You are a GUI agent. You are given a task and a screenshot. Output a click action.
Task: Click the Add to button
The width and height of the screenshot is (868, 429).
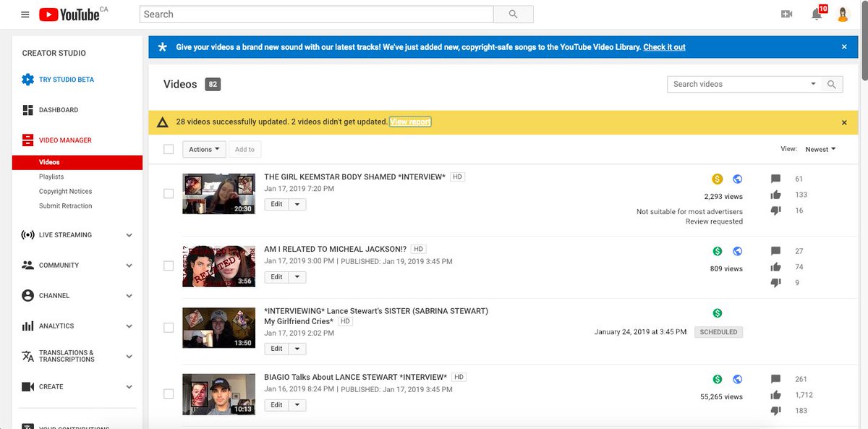click(x=244, y=149)
